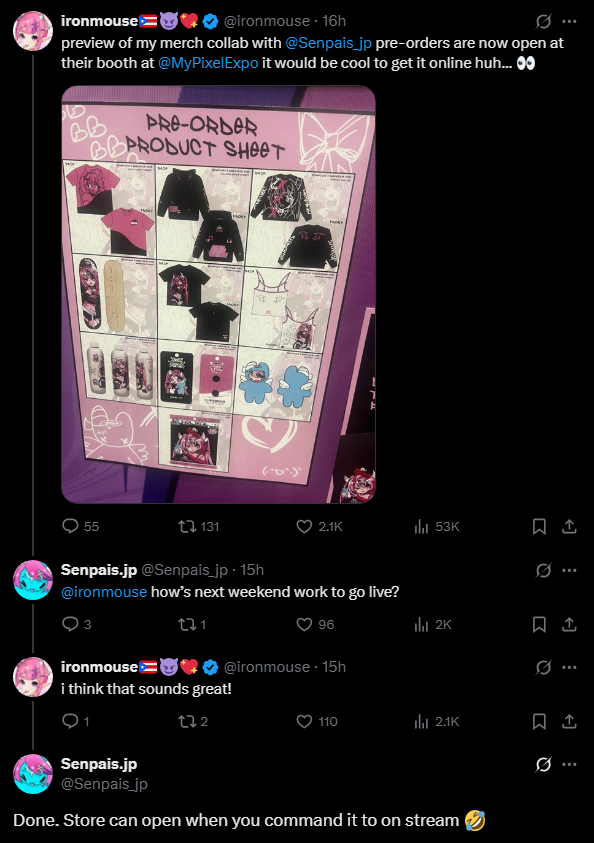Viewport: 594px width, 843px height.
Task: Open the @ironmouse mention in Senpais.jp's reply
Action: coord(104,592)
